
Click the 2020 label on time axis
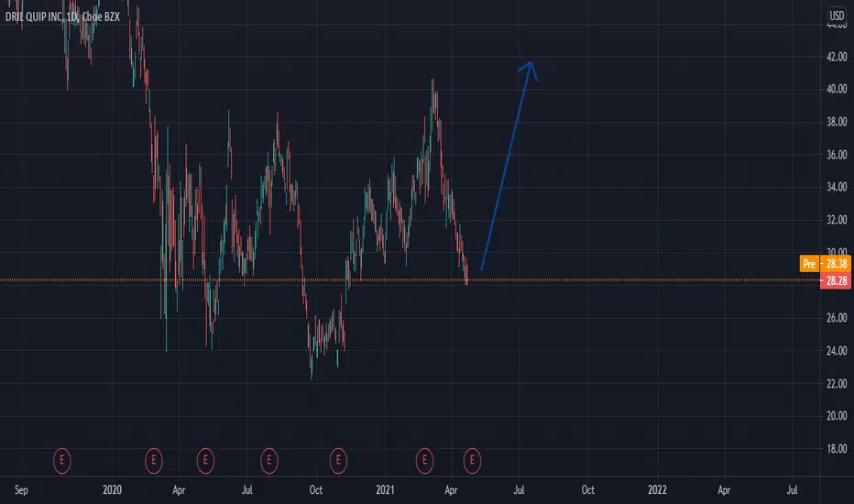(112, 490)
